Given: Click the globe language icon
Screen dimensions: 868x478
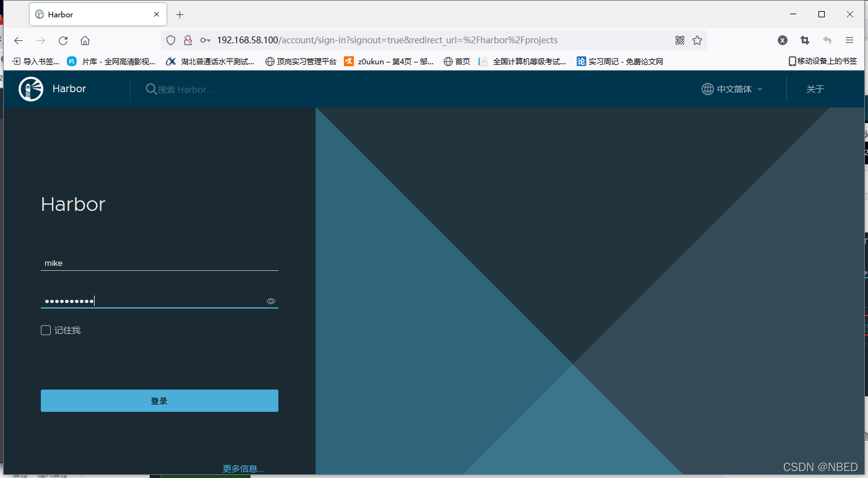Looking at the screenshot, I should click(707, 89).
